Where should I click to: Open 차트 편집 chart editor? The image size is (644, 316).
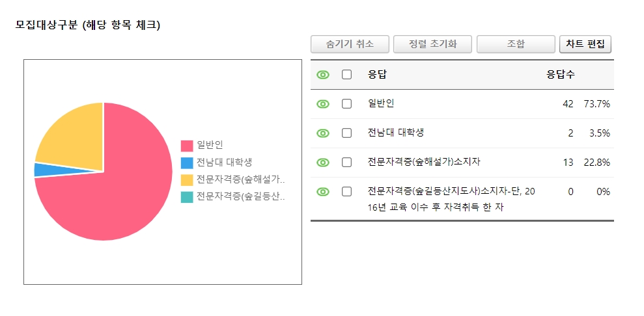click(x=585, y=44)
